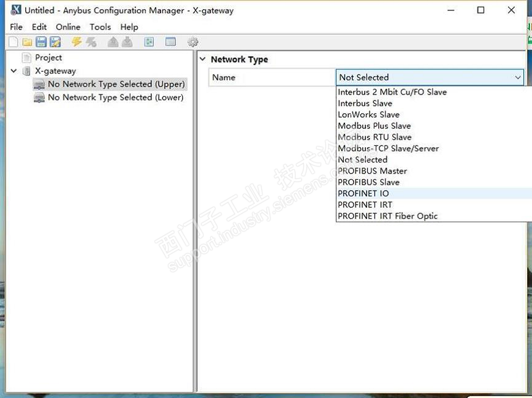The width and height of the screenshot is (532, 398).
Task: Click the Project document icon in tree
Action: 26,58
